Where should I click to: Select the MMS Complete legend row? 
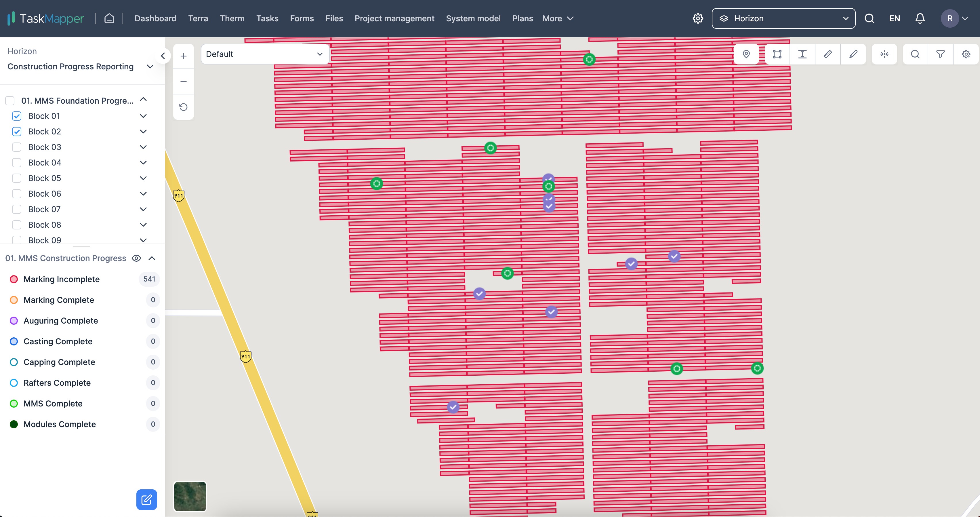point(83,404)
